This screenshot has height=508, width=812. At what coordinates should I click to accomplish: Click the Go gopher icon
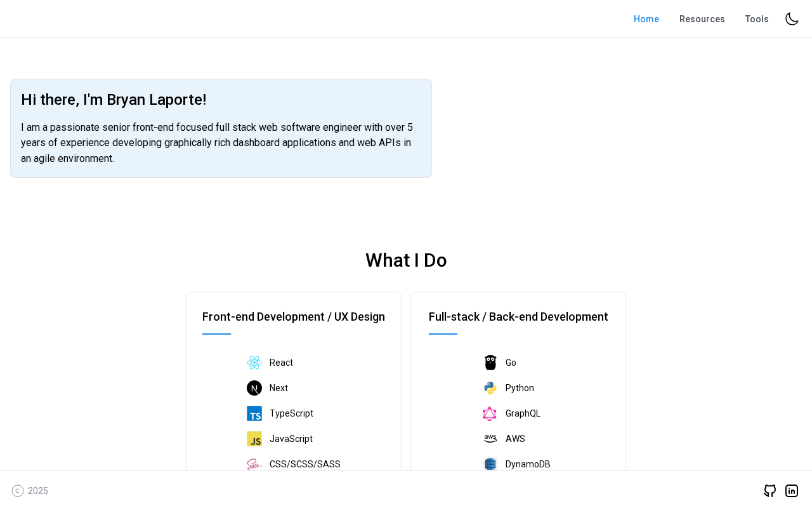pyautogui.click(x=490, y=363)
